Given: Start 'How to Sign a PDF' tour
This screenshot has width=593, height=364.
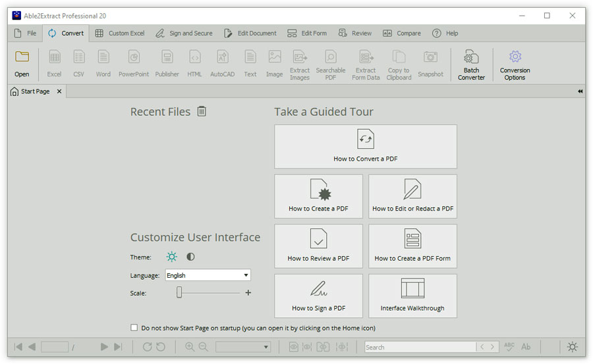Looking at the screenshot, I should [x=318, y=296].
